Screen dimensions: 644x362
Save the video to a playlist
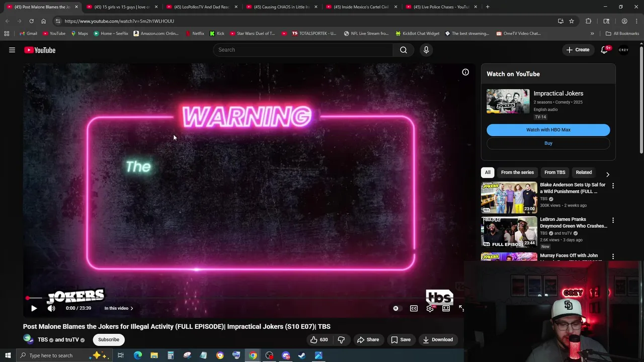(401, 339)
